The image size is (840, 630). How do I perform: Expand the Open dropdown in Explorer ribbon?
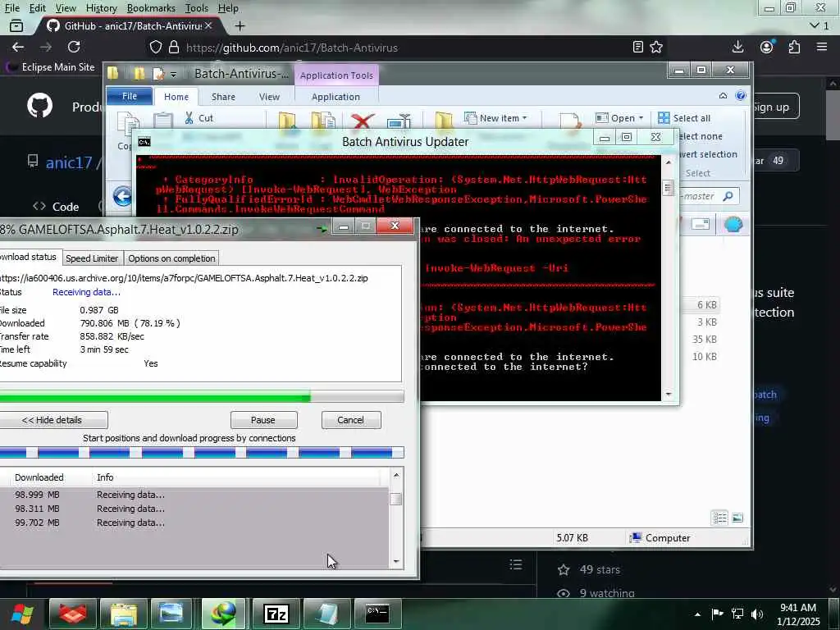tap(641, 118)
